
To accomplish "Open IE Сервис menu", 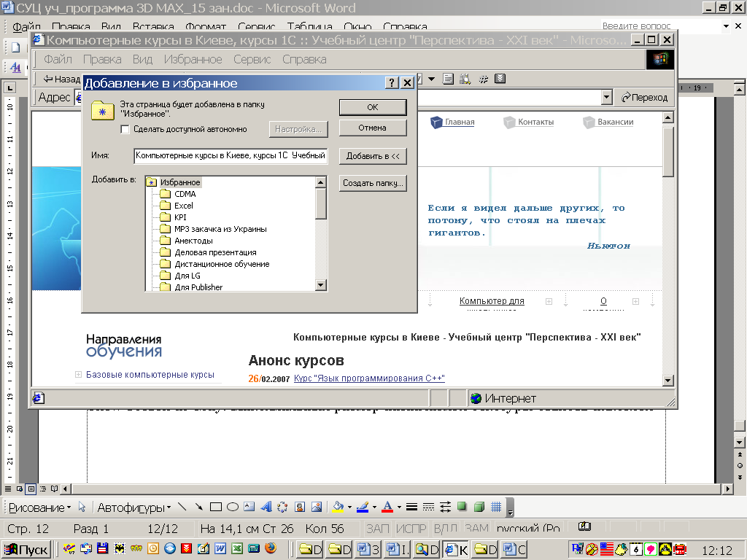I will [252, 60].
